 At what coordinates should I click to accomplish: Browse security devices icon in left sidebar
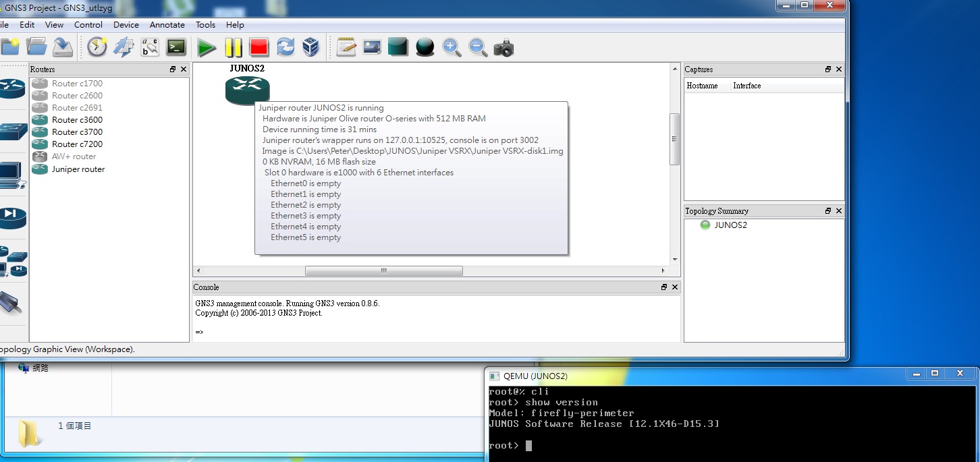[x=11, y=216]
